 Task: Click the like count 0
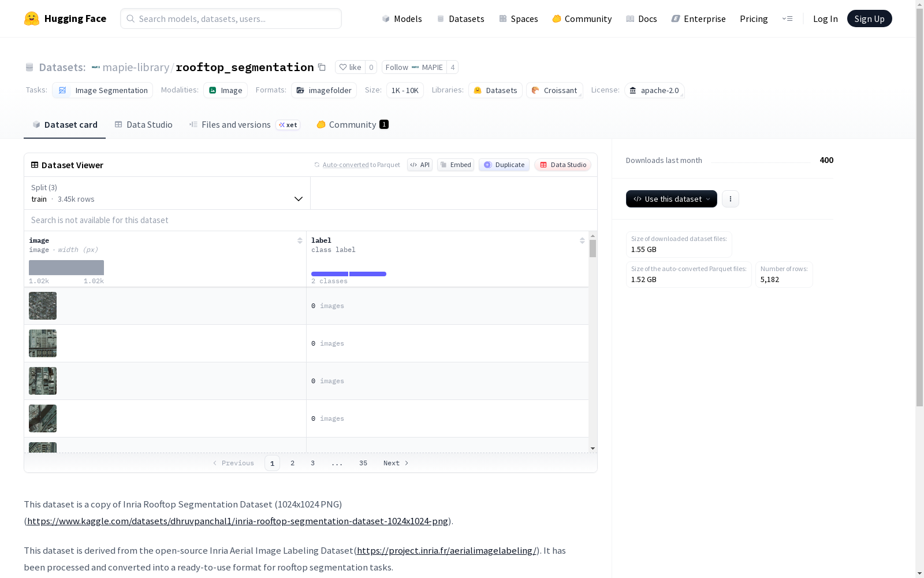pos(371,67)
